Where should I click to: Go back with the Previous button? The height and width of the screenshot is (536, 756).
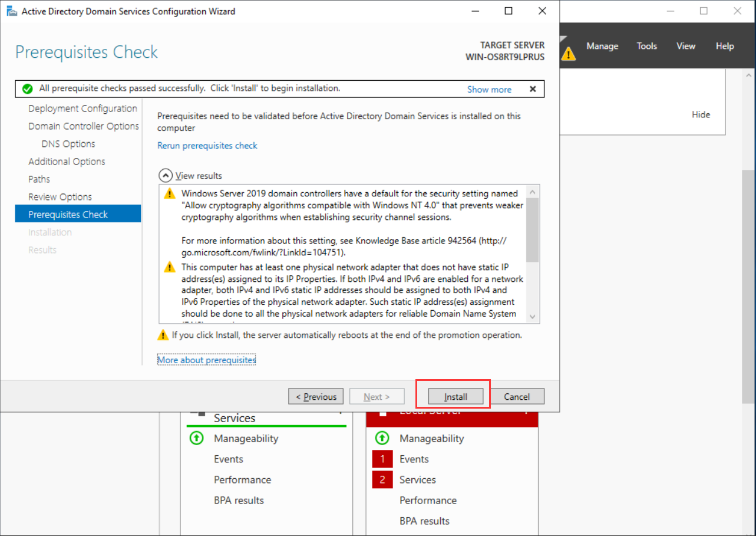316,397
